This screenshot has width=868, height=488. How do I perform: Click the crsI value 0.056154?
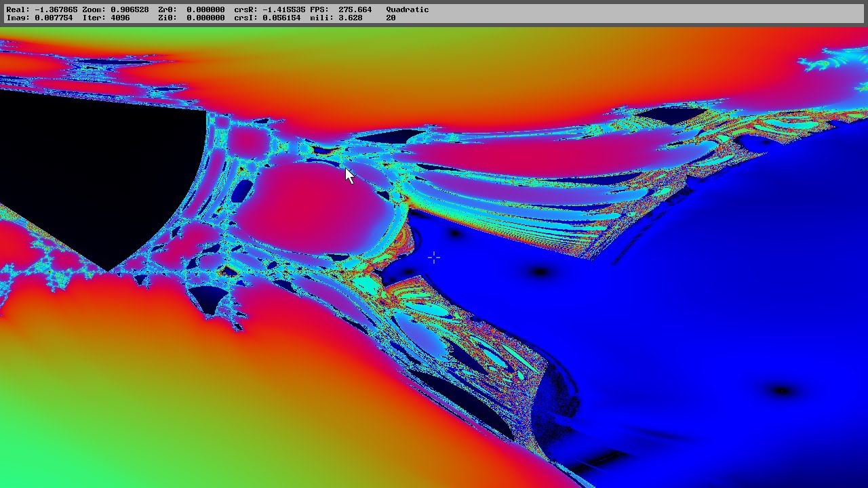(x=281, y=18)
